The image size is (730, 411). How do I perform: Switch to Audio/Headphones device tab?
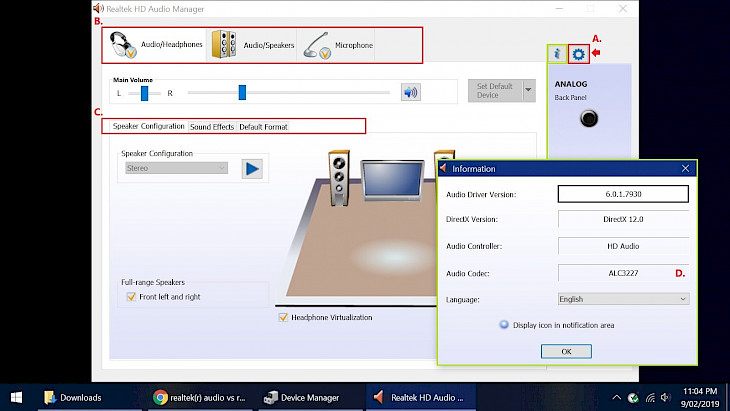[x=155, y=45]
